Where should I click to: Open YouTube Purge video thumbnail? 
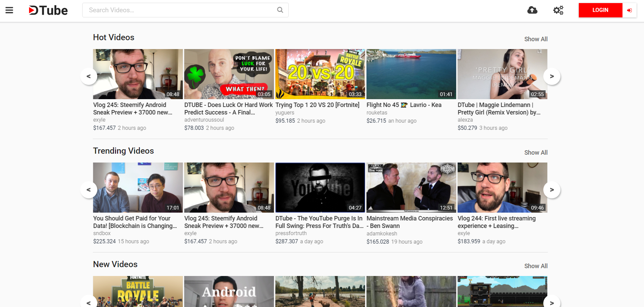tap(320, 187)
